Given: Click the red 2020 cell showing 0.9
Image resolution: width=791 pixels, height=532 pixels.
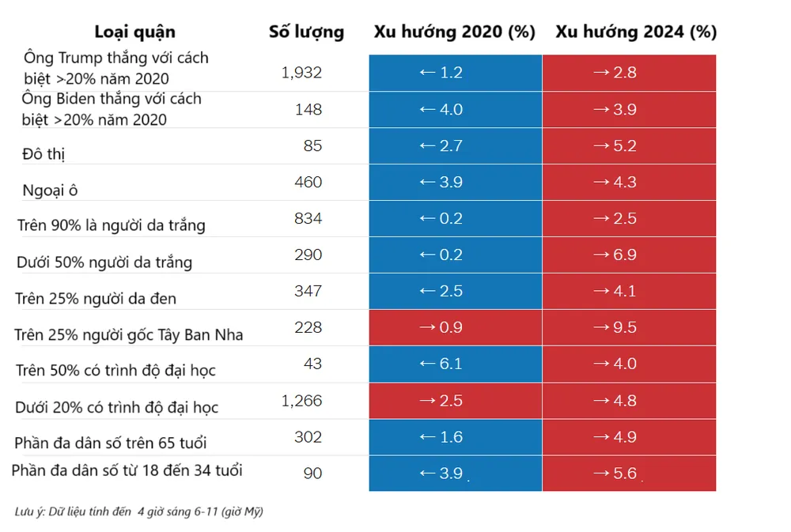Looking at the screenshot, I should pos(455,328).
